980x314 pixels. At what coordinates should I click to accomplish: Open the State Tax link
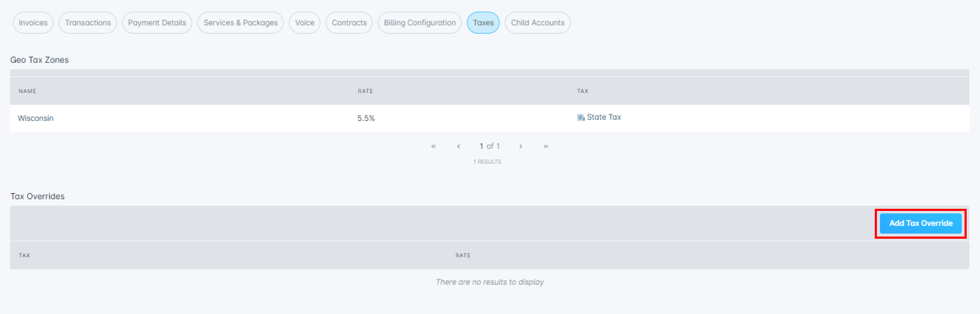(604, 117)
